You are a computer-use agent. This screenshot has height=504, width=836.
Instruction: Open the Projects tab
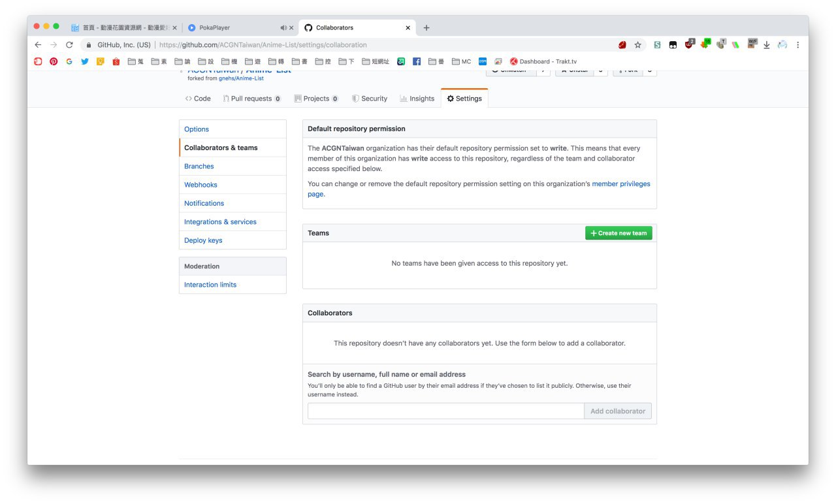click(316, 99)
